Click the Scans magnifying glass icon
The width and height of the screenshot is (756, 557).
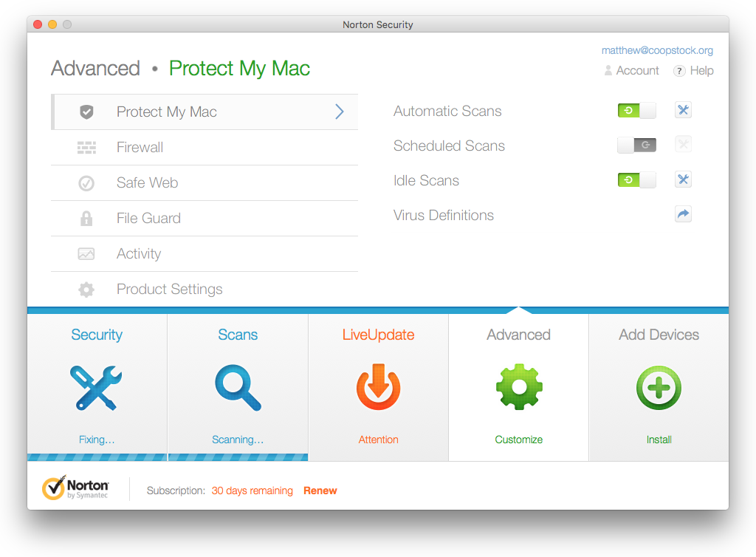238,388
